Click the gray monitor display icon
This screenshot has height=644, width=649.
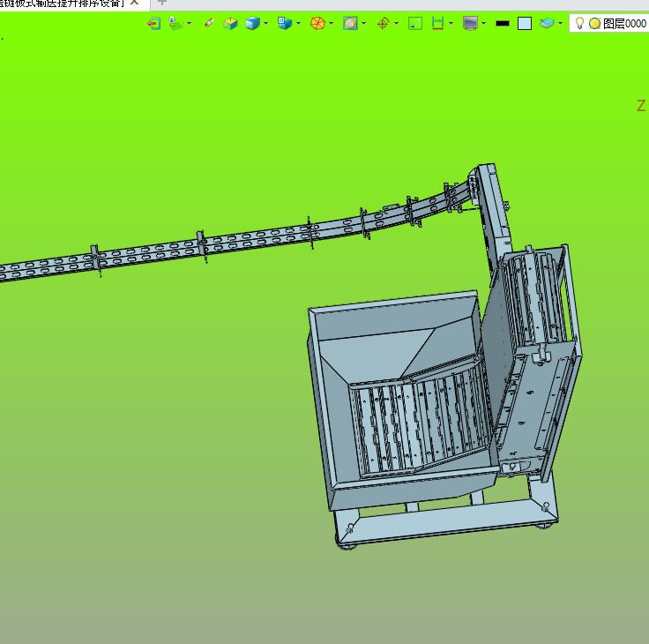click(470, 24)
